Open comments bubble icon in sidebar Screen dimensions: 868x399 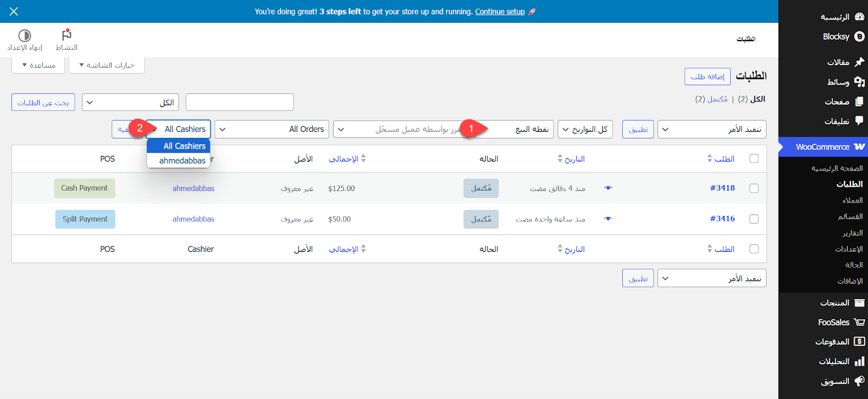859,121
